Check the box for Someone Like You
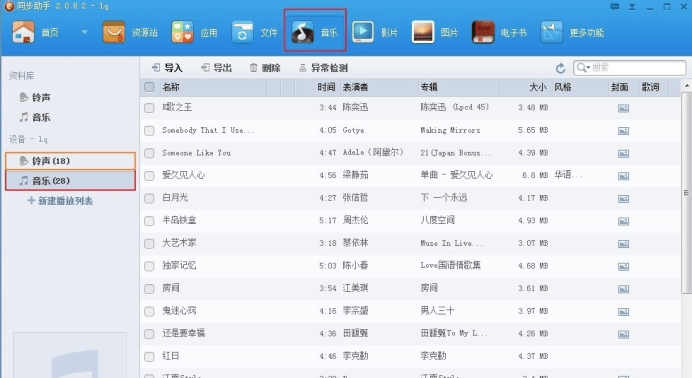The width and height of the screenshot is (692, 378). click(x=149, y=153)
